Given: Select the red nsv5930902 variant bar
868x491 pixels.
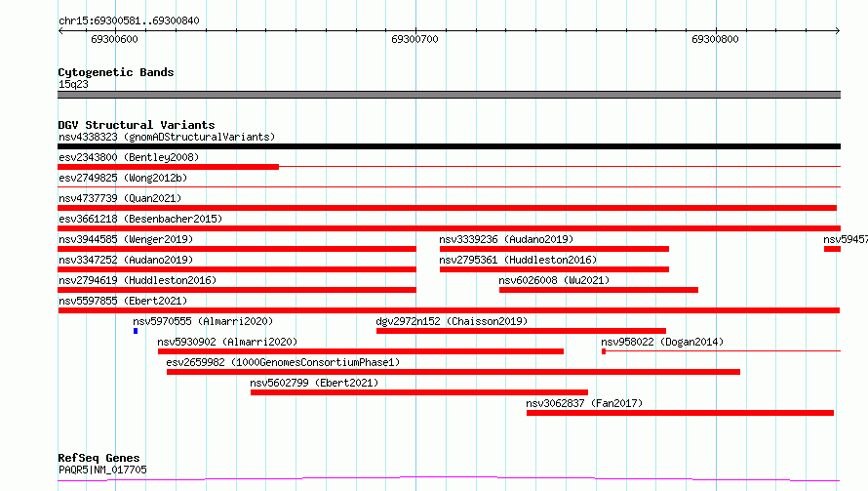Looking at the screenshot, I should 361,351.
